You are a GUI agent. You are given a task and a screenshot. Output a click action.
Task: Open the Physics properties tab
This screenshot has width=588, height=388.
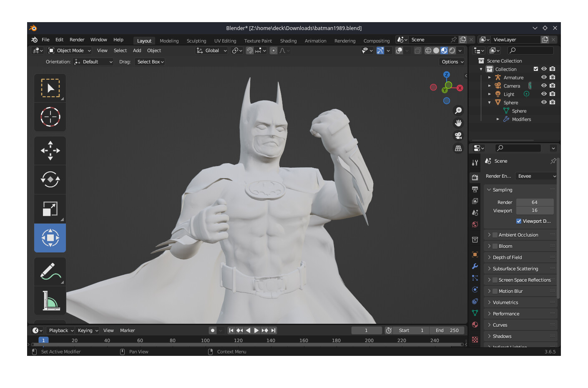click(475, 290)
